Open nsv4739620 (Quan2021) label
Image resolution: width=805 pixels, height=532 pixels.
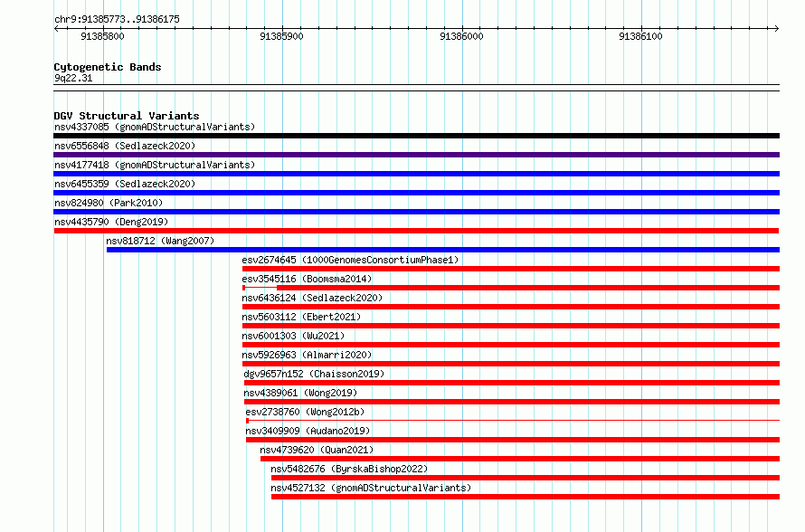click(x=317, y=450)
